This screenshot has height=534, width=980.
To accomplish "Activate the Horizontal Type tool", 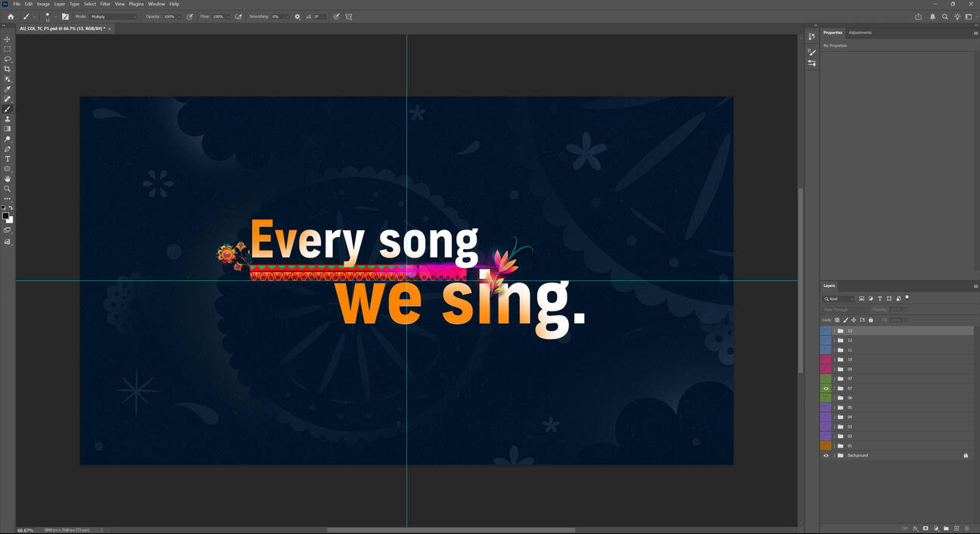I will tap(8, 159).
